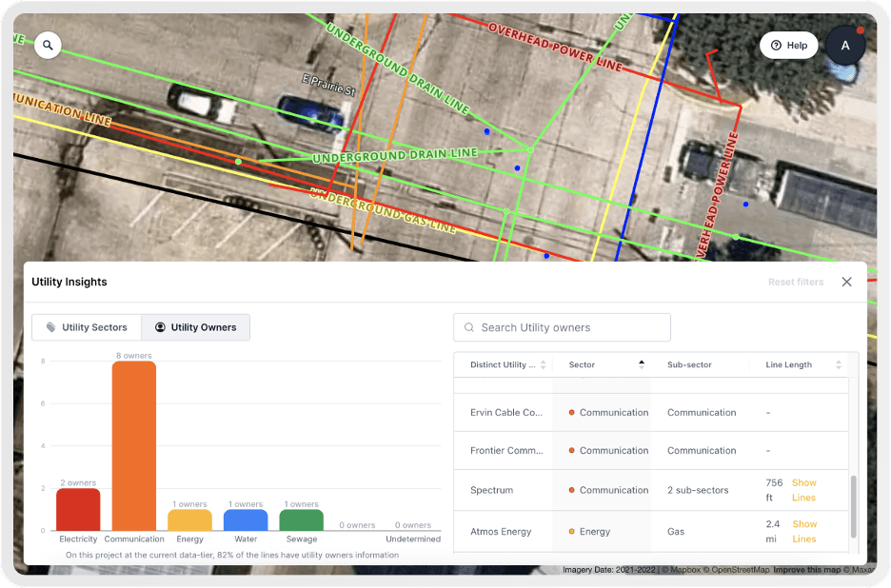Screen dimensions: 891x588
Task: Click Reset filters
Action: point(796,282)
